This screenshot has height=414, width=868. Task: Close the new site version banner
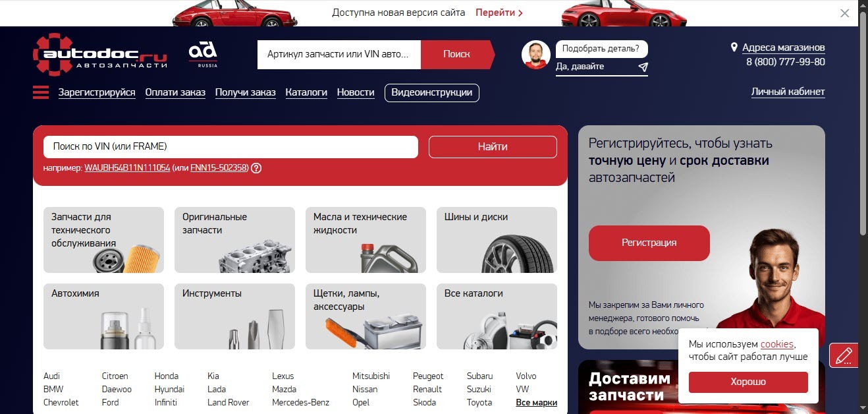click(845, 13)
